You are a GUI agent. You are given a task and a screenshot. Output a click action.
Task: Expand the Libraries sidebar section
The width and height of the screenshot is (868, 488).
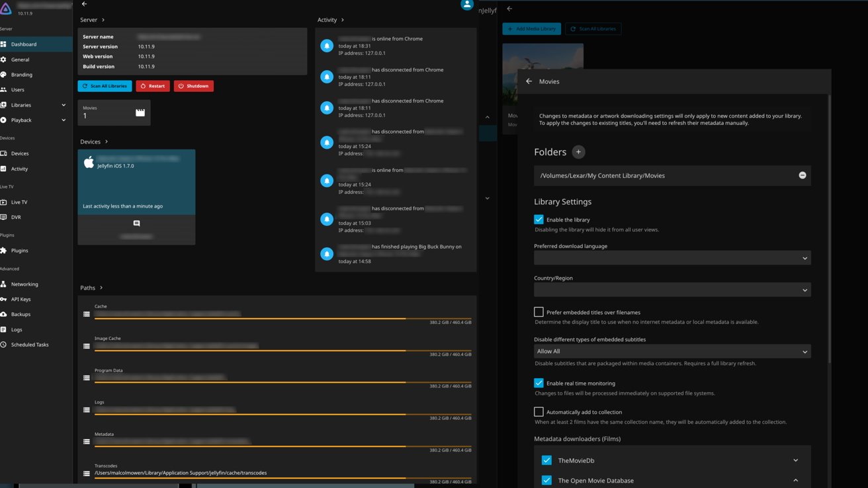(36, 105)
